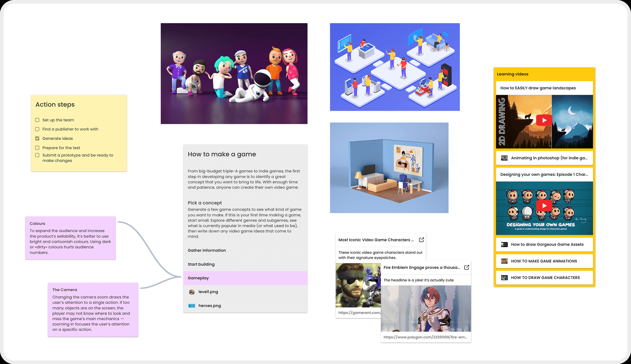Select the highlighted Gameplay section

(x=245, y=278)
